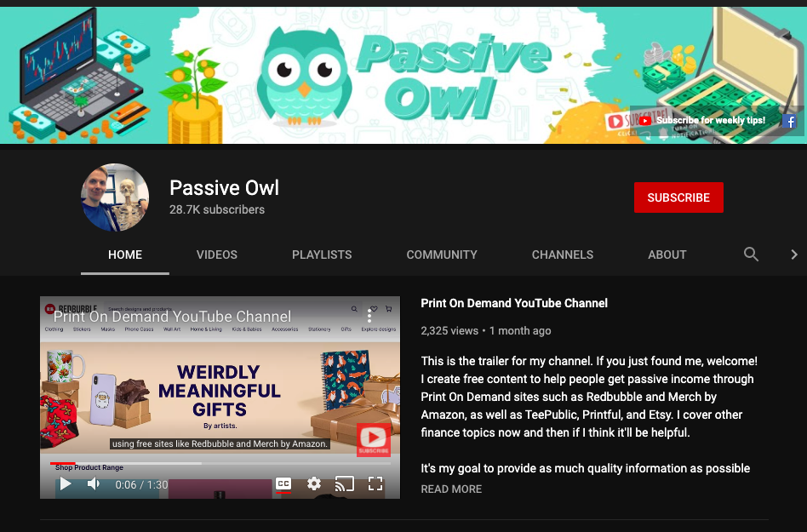Switch to the Home tab
Screen dimensions: 807x532
(x=125, y=255)
